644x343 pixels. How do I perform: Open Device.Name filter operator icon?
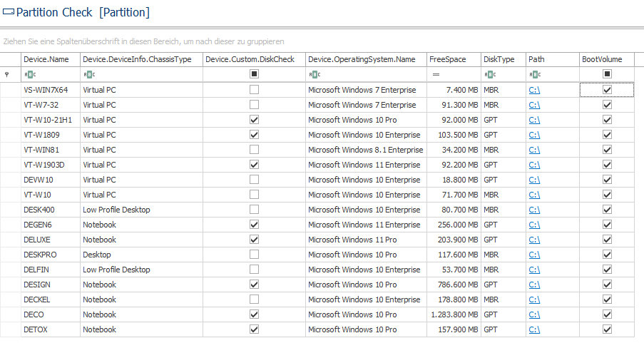click(x=30, y=74)
